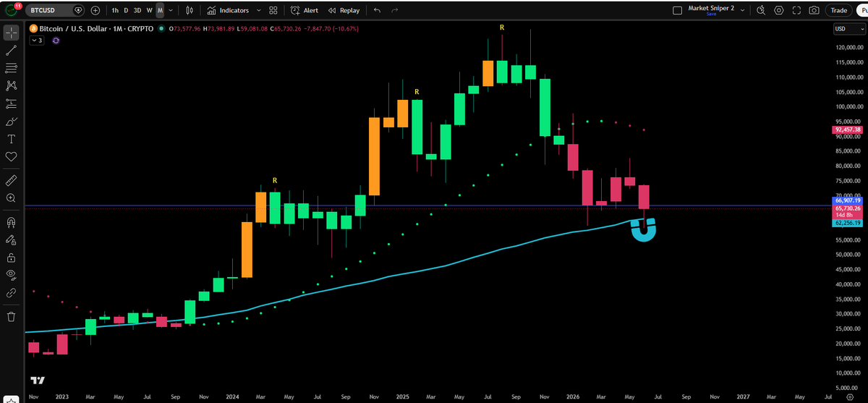Expand the collapsed indicators legend showing 3

37,41
